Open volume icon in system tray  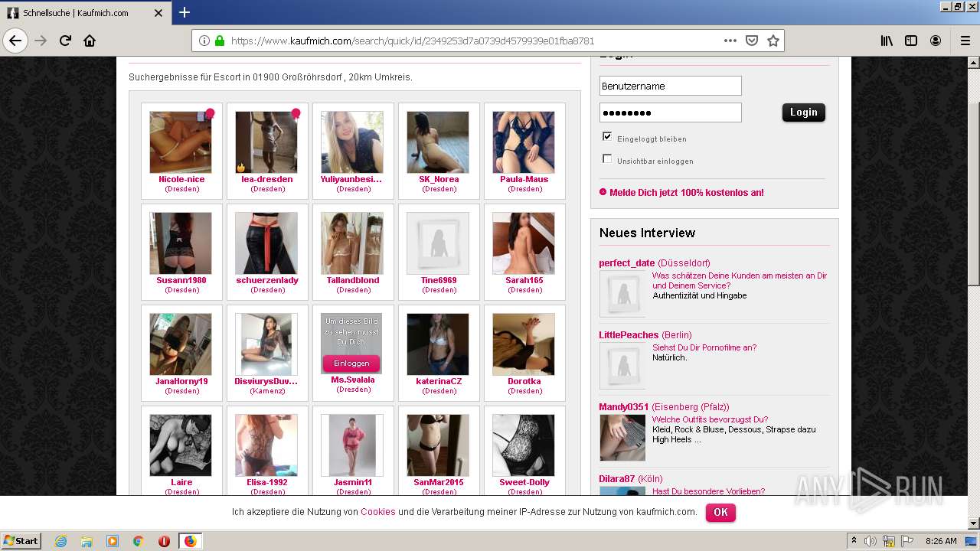point(871,541)
